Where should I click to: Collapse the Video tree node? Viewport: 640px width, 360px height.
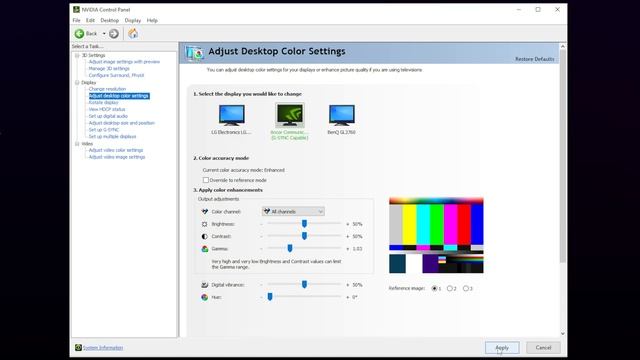(x=77, y=144)
